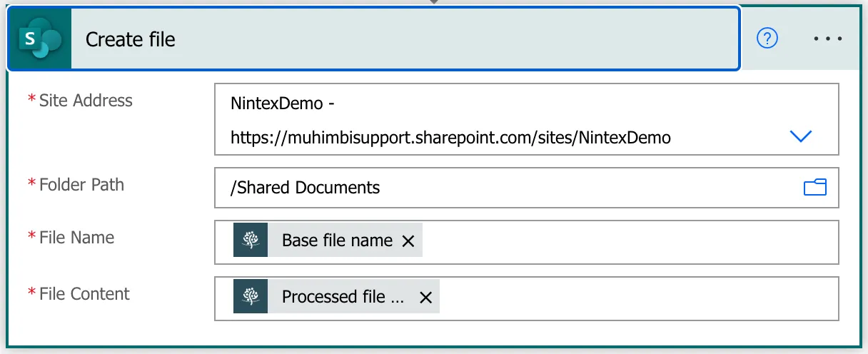Image resolution: width=868 pixels, height=354 pixels.
Task: Open help for the Create file action
Action: tap(767, 39)
